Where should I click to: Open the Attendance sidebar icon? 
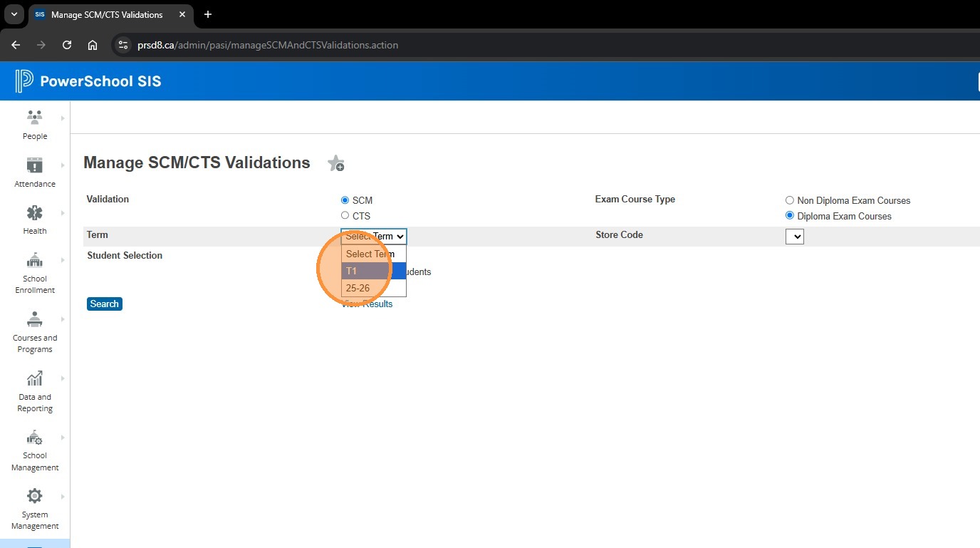pos(34,165)
